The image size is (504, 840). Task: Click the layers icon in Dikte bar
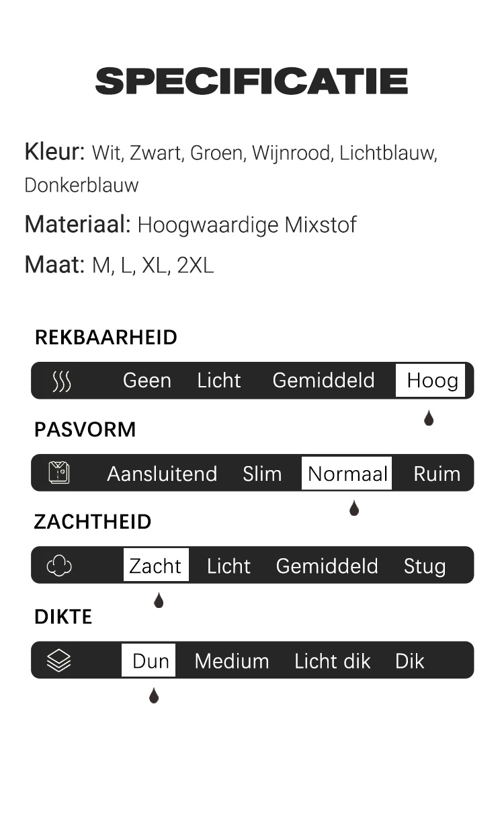(59, 660)
